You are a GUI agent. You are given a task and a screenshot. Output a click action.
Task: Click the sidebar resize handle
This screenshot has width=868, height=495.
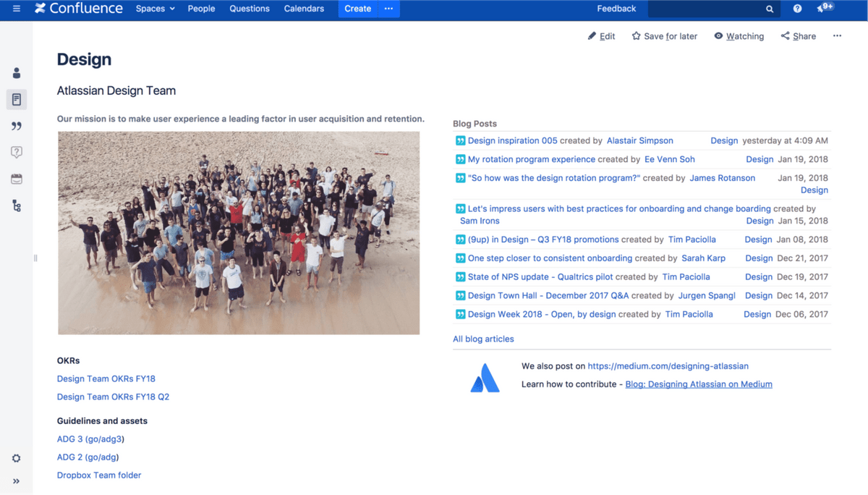point(35,258)
